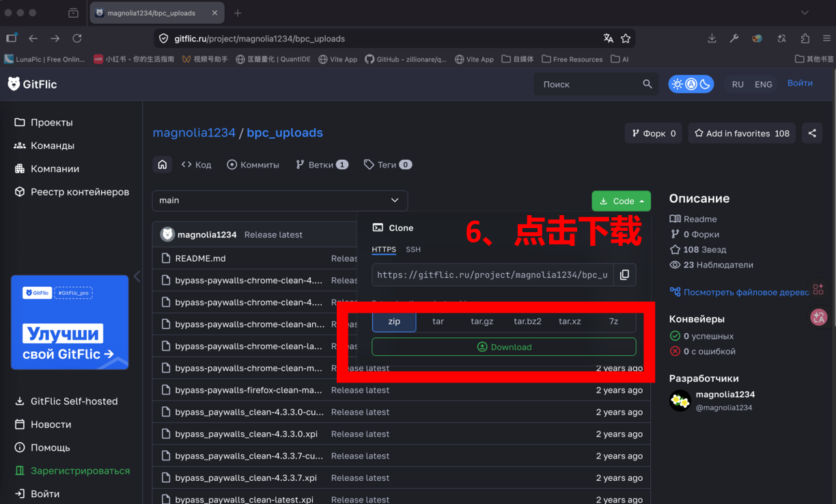
Task: Click magnolia1234 commit author name
Action: point(207,234)
